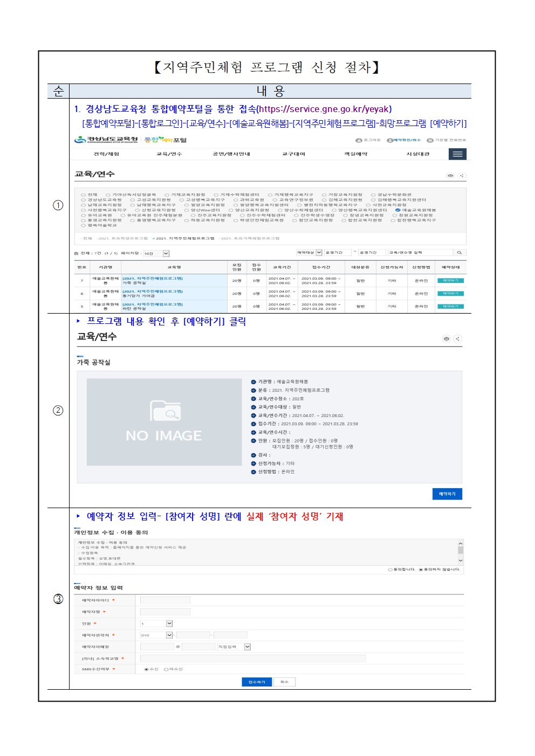This screenshot has width=535, height=756.
Task: Click 예약하기 for the 가족 공작실 row
Action: [x=450, y=281]
